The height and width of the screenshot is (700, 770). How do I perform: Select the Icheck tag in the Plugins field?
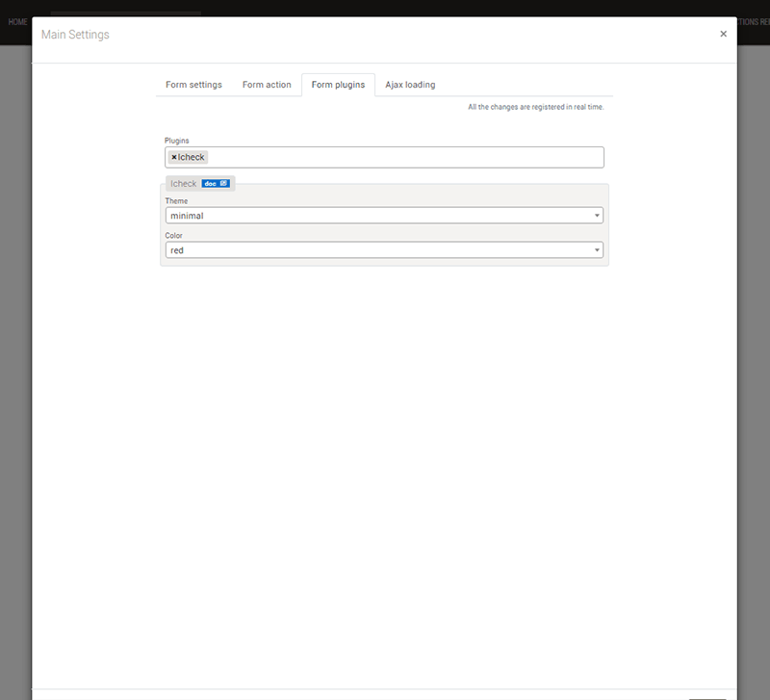[192, 157]
